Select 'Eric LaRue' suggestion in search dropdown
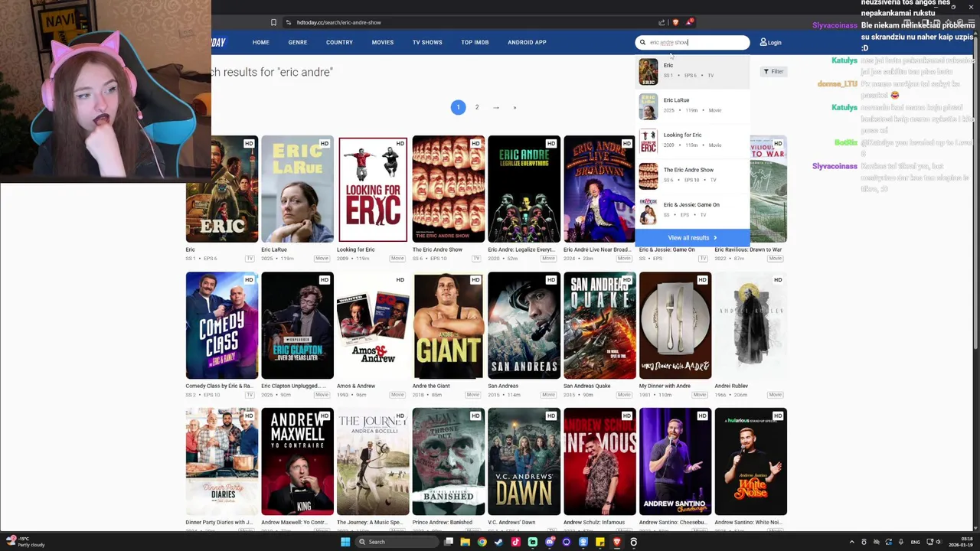Screen dimensions: 980x551 click(692, 106)
